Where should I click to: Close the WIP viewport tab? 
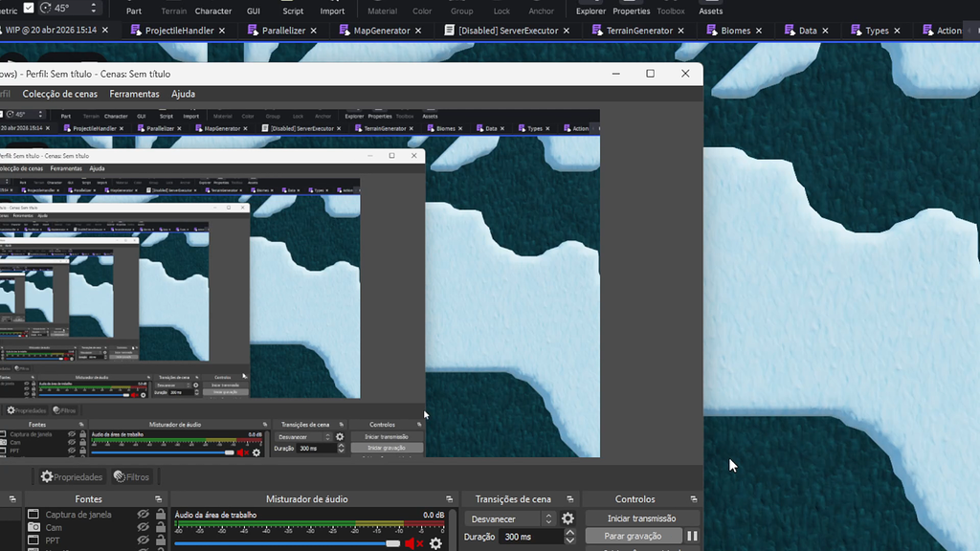pos(105,30)
